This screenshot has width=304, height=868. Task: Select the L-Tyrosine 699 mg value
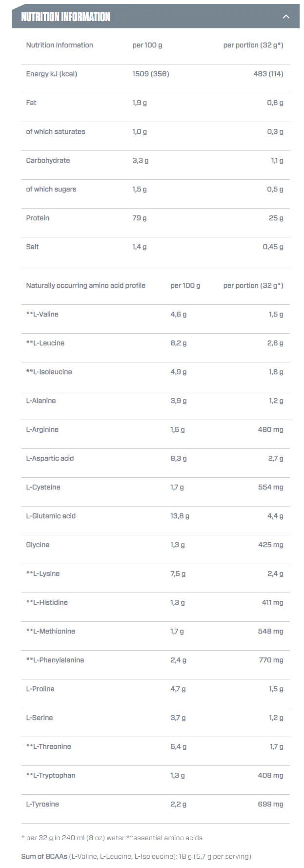tap(271, 804)
